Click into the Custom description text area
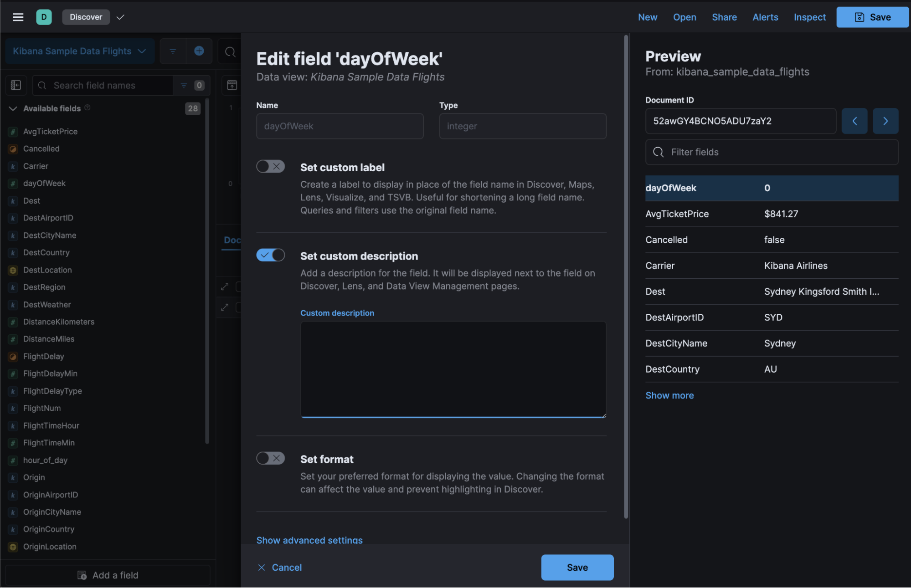Viewport: 911px width, 588px height. pyautogui.click(x=453, y=369)
